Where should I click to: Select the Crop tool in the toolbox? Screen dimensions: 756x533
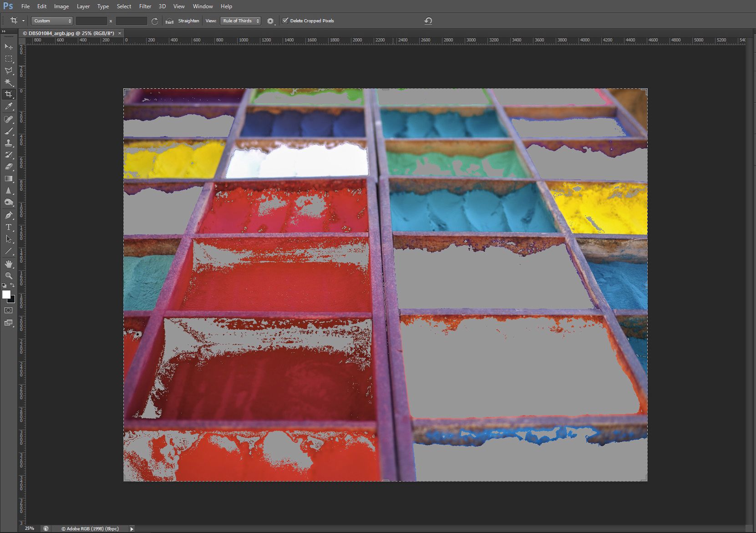tap(9, 94)
